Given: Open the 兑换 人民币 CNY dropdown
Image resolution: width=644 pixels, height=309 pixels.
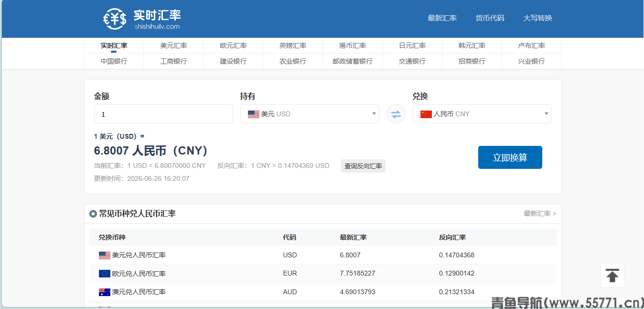Looking at the screenshot, I should click(x=482, y=114).
